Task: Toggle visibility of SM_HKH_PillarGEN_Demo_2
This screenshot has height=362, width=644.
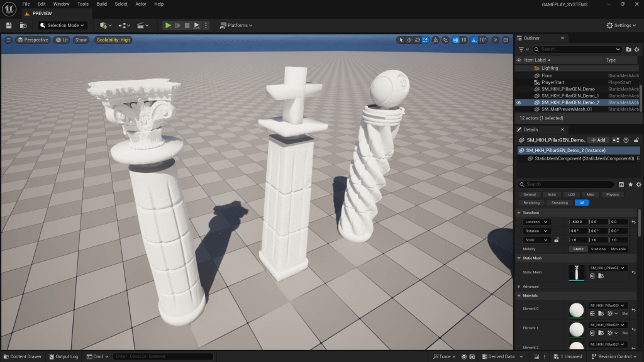Action: pos(519,102)
